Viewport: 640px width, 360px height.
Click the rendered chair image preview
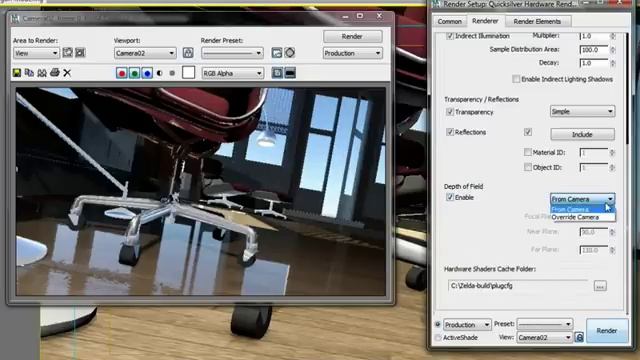(x=200, y=192)
